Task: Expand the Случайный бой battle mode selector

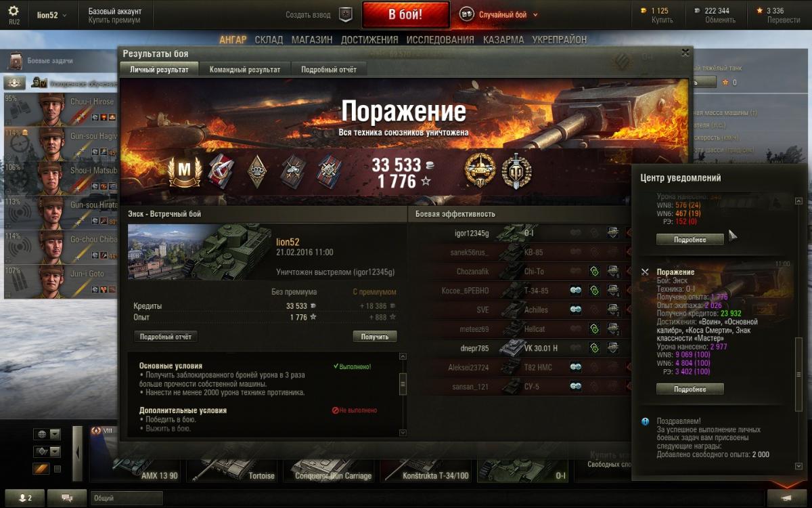Action: click(x=499, y=14)
